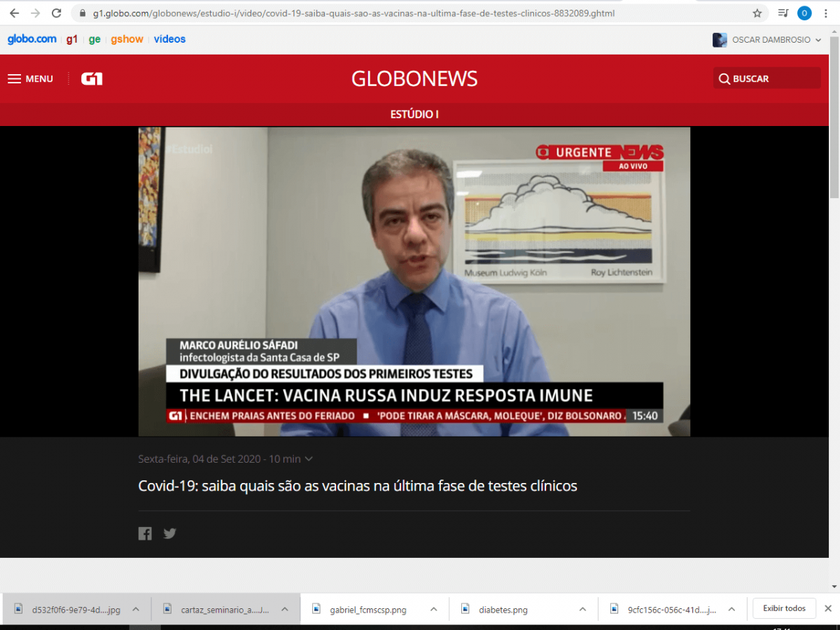Expand the video date details chevron
The width and height of the screenshot is (840, 630).
click(309, 459)
